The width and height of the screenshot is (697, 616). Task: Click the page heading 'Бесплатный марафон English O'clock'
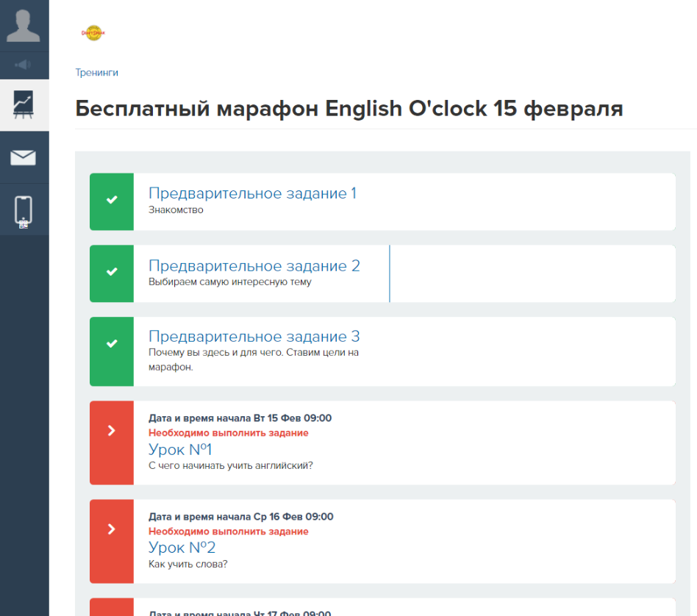point(349,109)
